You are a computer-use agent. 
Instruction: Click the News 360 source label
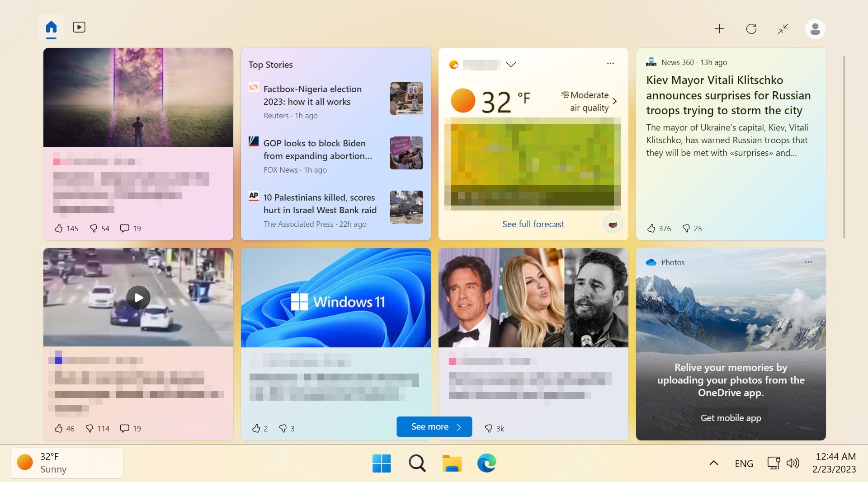(678, 62)
